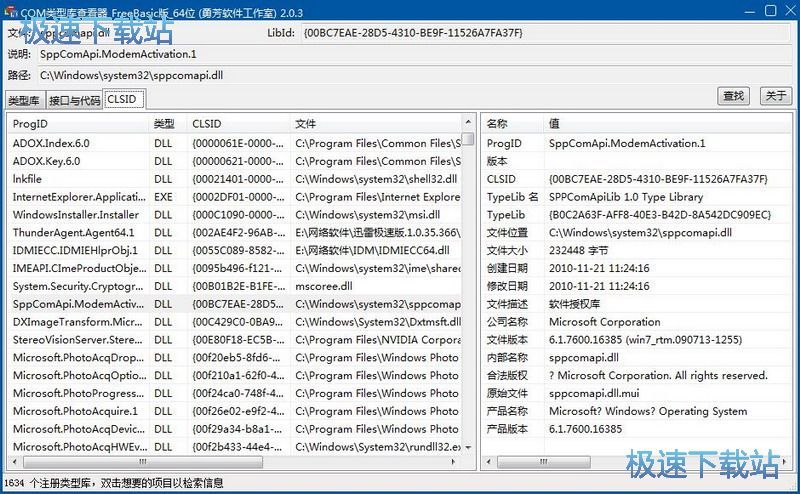Select the Microsoft.PhotoAcquire.1 row
The height and width of the screenshot is (494, 800).
tap(235, 411)
